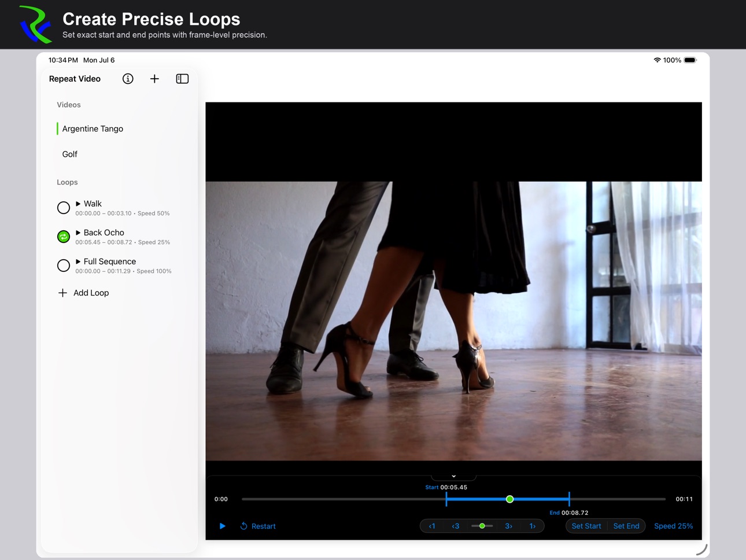
Task: Click the tango video frame
Action: 454,321
